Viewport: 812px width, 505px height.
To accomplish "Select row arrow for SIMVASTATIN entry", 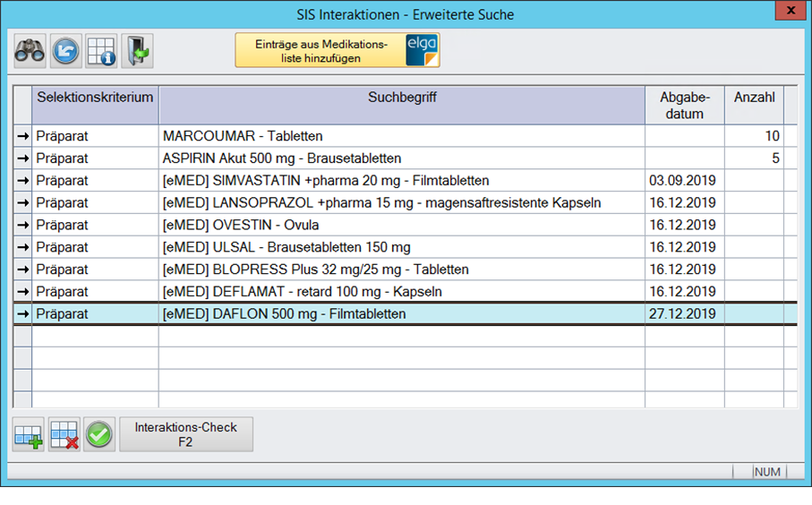I will click(22, 181).
